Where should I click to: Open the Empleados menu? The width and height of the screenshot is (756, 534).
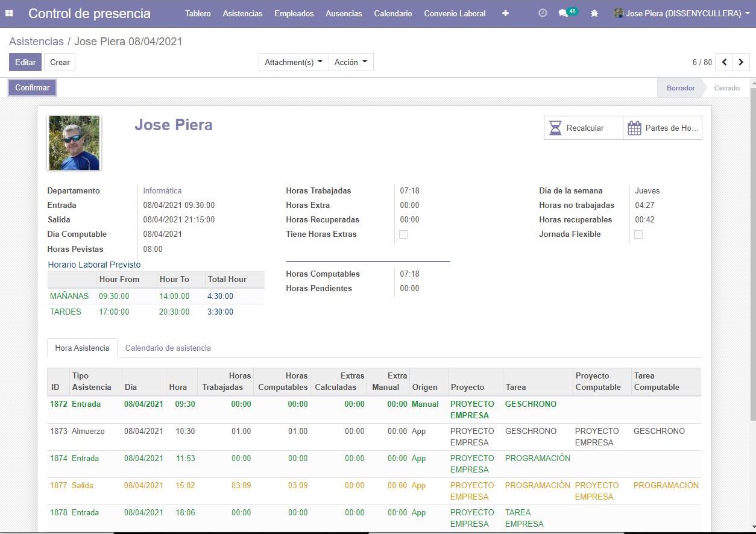(294, 13)
